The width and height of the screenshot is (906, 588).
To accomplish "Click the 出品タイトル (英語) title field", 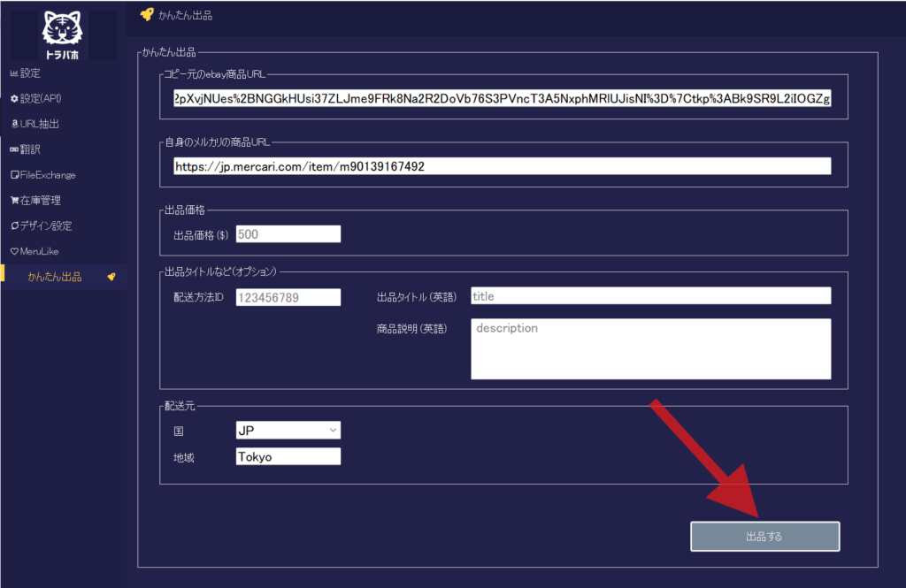I will coord(650,296).
